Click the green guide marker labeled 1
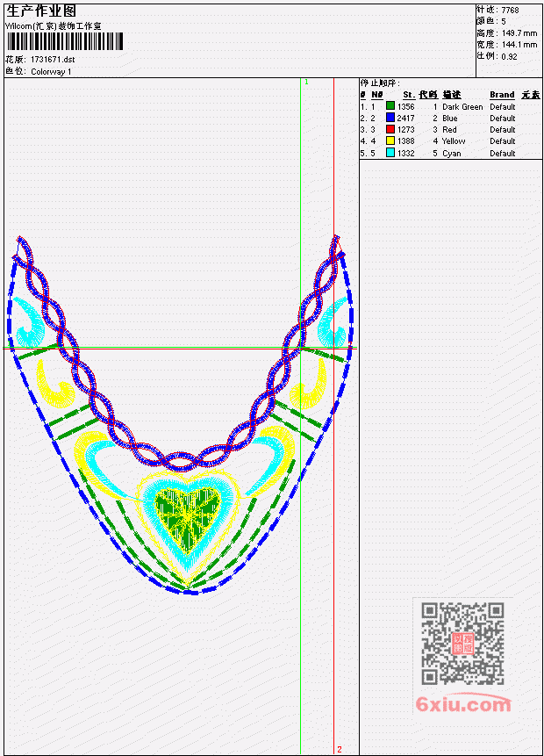Screen dimensions: 544x756 point(306,82)
